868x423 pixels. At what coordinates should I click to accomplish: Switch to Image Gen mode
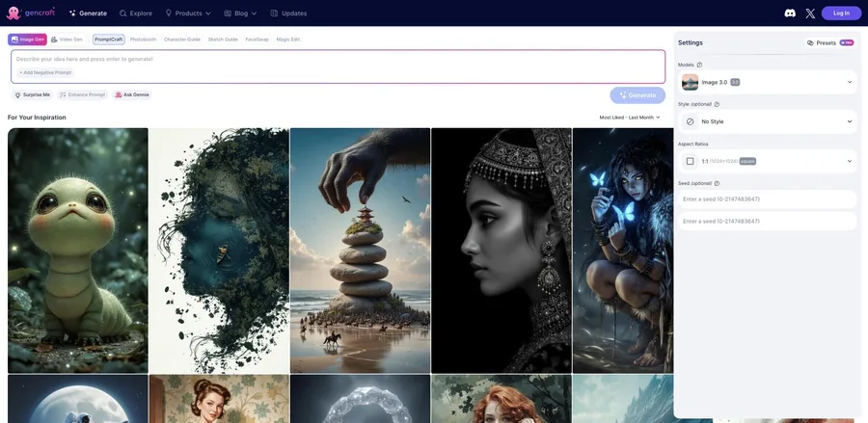coord(27,40)
